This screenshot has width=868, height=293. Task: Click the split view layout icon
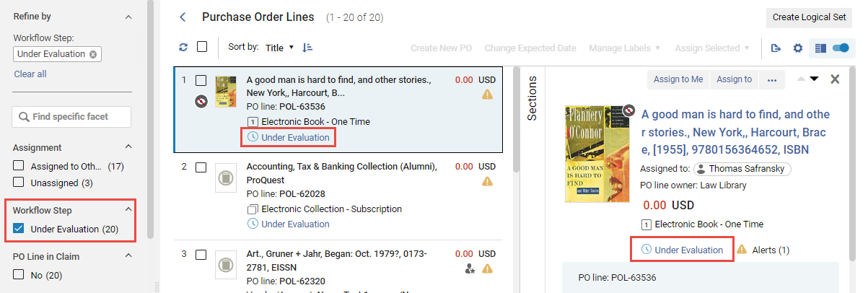click(820, 48)
